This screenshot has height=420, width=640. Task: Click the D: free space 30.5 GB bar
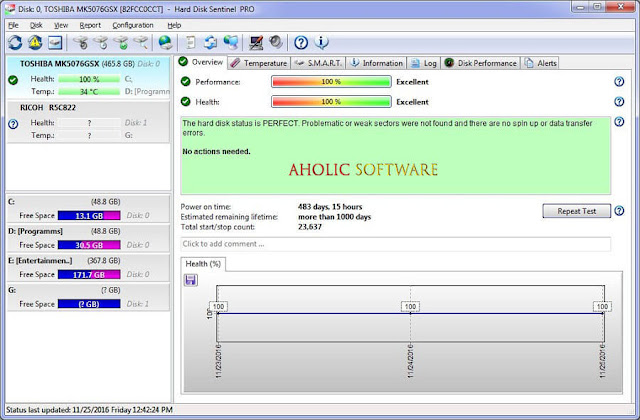click(89, 245)
